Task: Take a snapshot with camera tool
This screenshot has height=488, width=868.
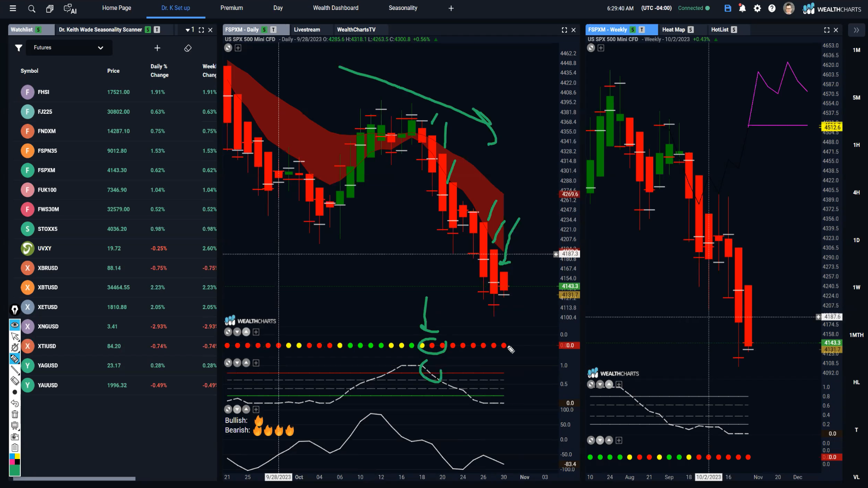Action: coord(15,436)
